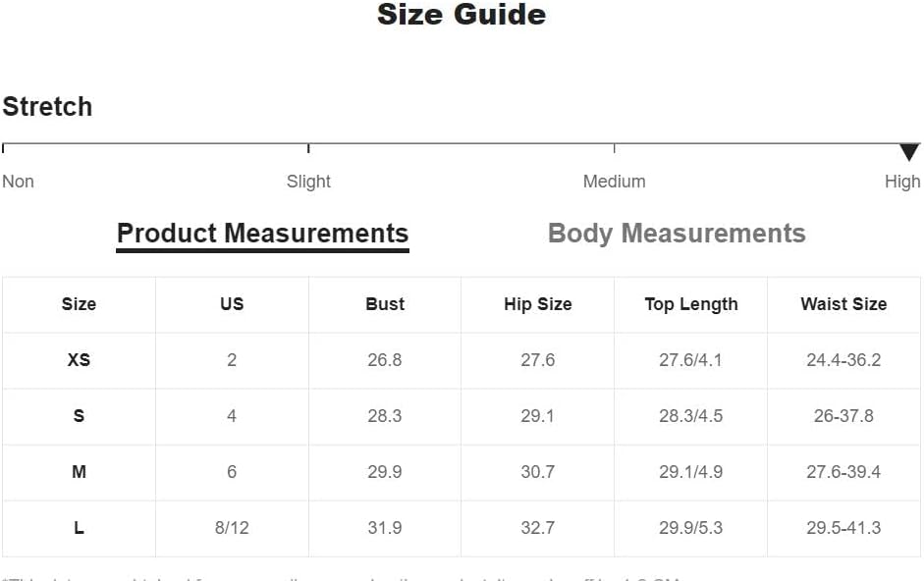Click the US column header
924x581 pixels.
pos(232,304)
